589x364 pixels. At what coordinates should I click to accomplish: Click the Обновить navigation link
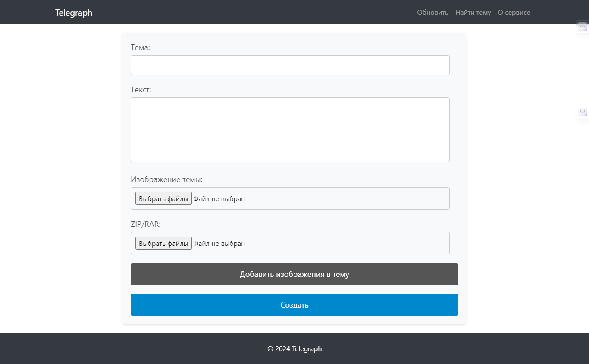432,13
